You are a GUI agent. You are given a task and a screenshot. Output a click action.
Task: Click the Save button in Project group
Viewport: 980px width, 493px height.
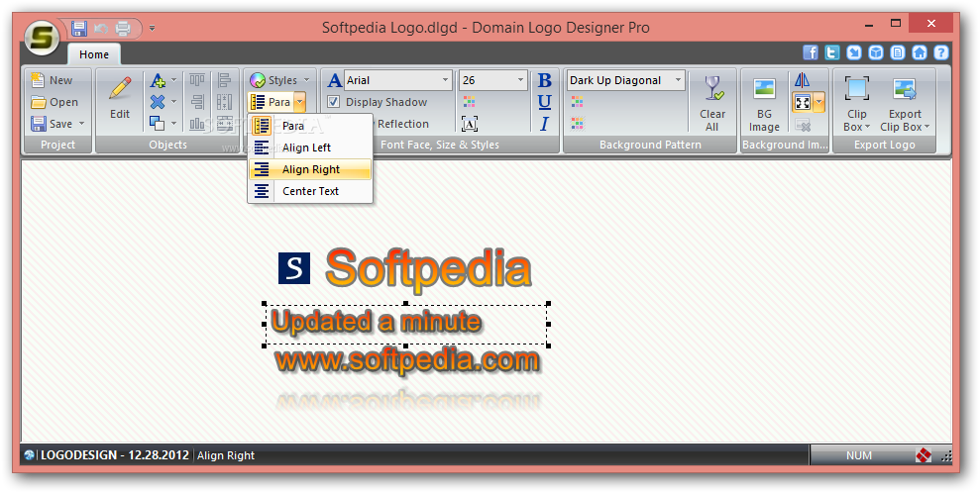tap(52, 124)
